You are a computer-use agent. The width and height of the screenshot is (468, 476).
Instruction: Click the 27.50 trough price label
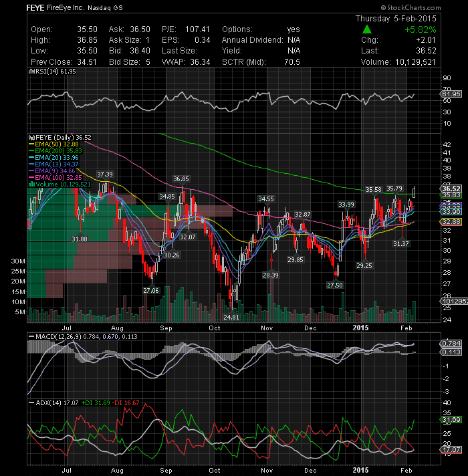point(335,285)
